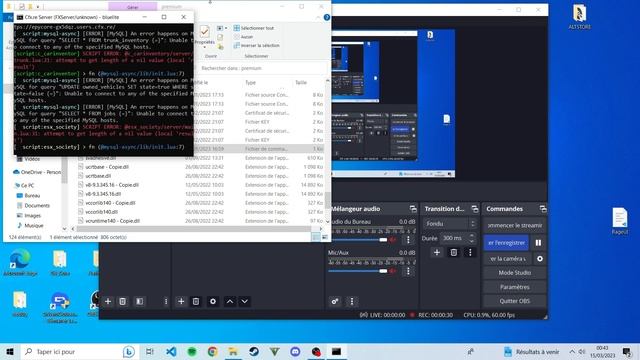Open Documents in navigation pane
This screenshot has width=640, height=360.
point(33,205)
